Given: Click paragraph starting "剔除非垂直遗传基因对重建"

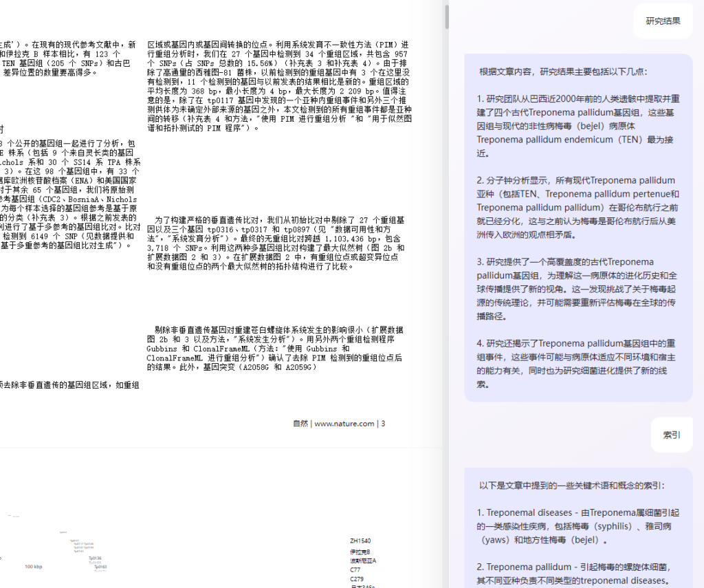Looking at the screenshot, I should point(275,348).
